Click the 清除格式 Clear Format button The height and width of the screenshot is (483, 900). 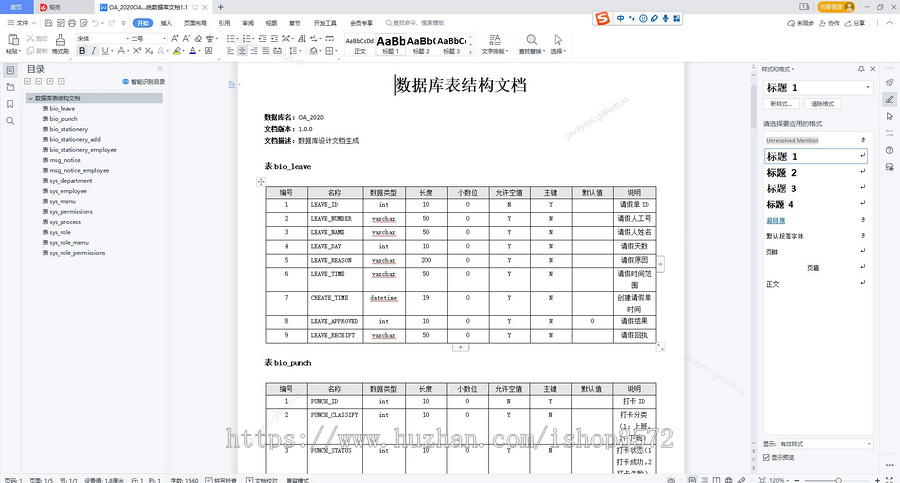(823, 104)
